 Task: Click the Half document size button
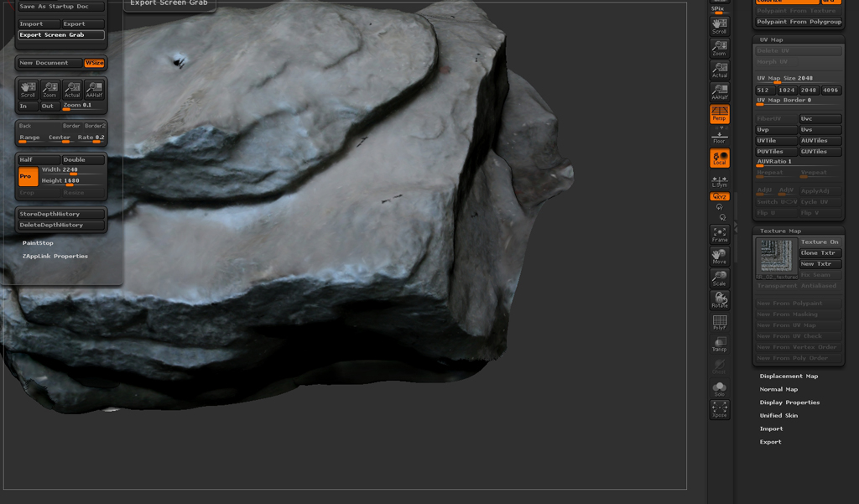pyautogui.click(x=39, y=160)
